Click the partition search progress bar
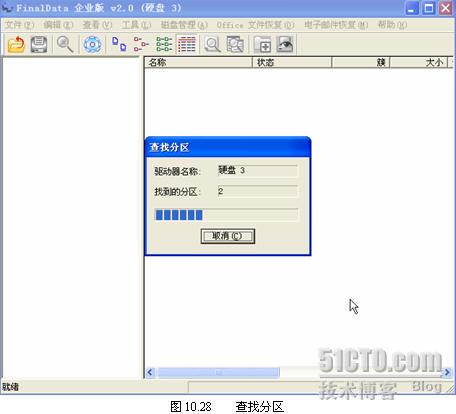Viewport: 456px width, 414px height. click(x=226, y=215)
